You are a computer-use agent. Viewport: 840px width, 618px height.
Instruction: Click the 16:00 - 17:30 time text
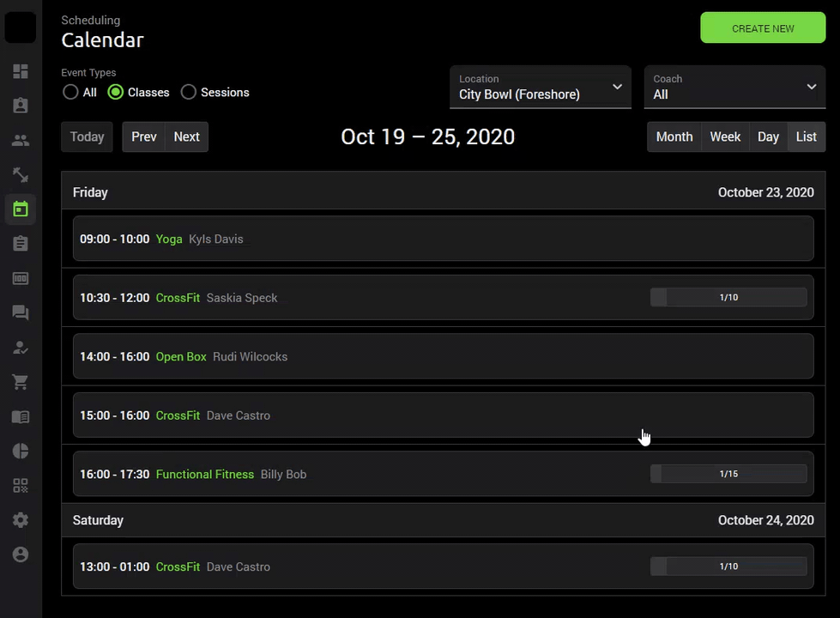115,475
